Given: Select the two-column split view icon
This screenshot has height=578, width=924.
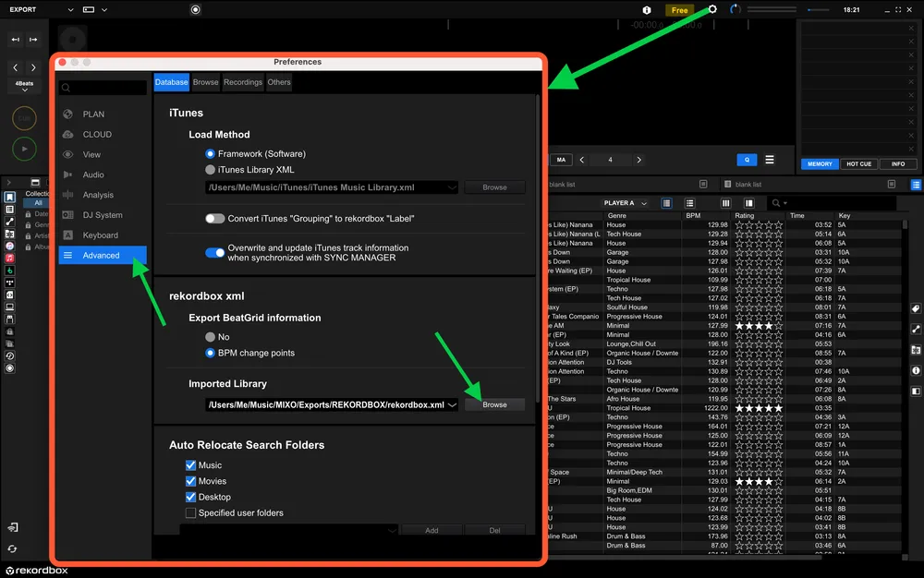Looking at the screenshot, I should pyautogui.click(x=749, y=203).
